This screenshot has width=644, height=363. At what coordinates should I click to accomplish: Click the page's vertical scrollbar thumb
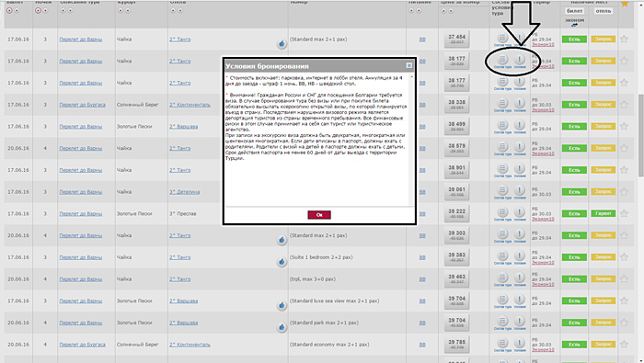tap(640, 135)
